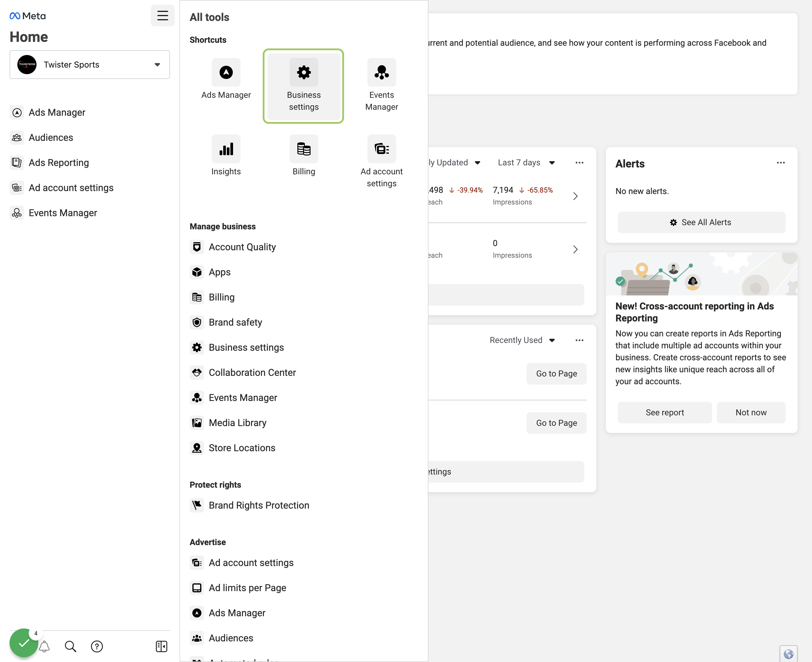Expand the 7,194 Impressions row chevron
The image size is (812, 662).
pyautogui.click(x=575, y=196)
